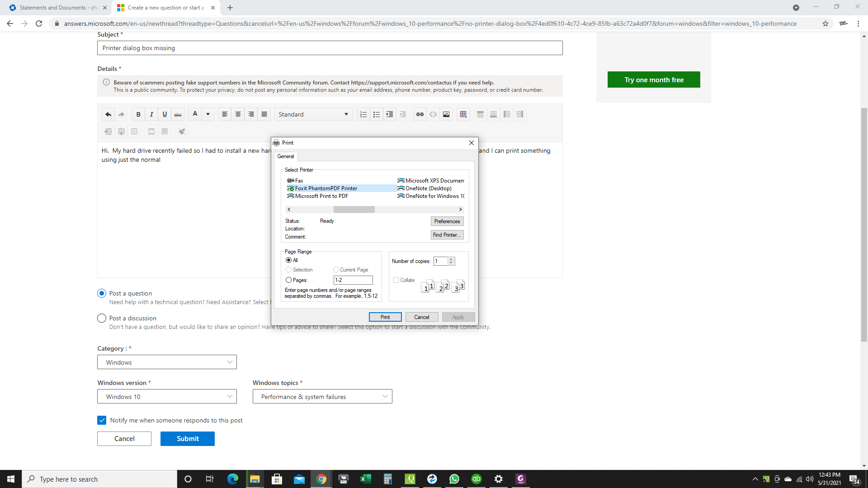
Task: Click the insert image icon
Action: point(446,114)
